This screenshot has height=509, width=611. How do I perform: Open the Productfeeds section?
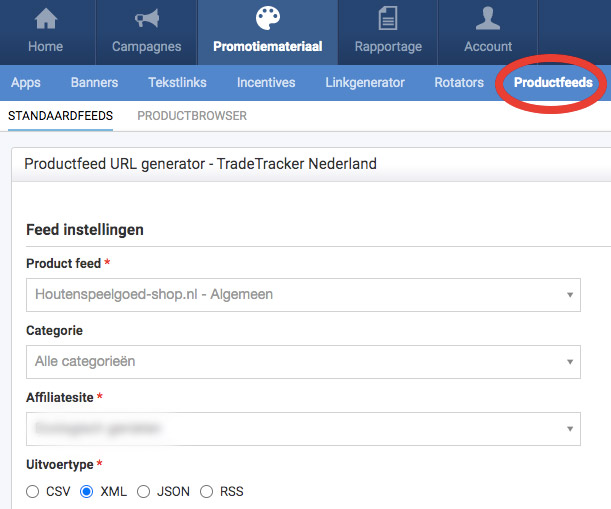[553, 83]
